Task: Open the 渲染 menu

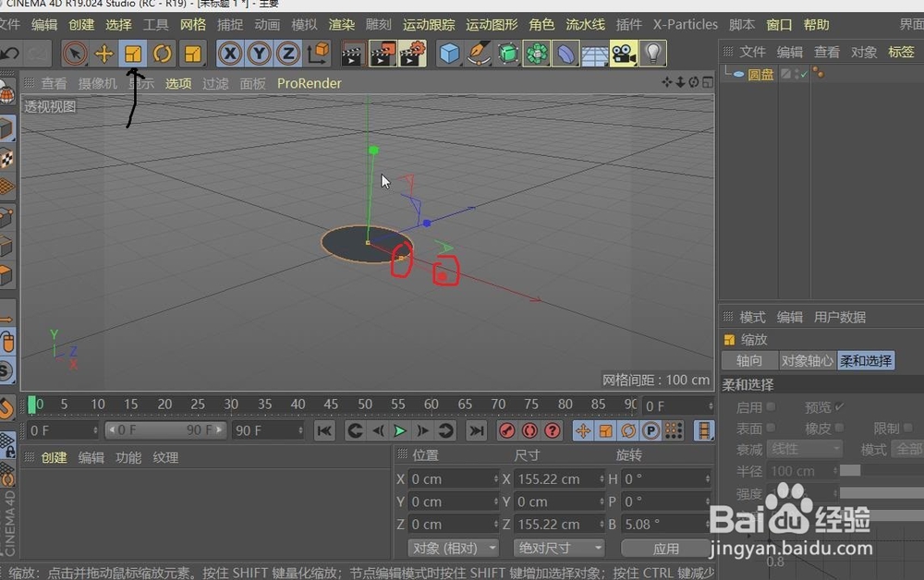Action: [342, 25]
